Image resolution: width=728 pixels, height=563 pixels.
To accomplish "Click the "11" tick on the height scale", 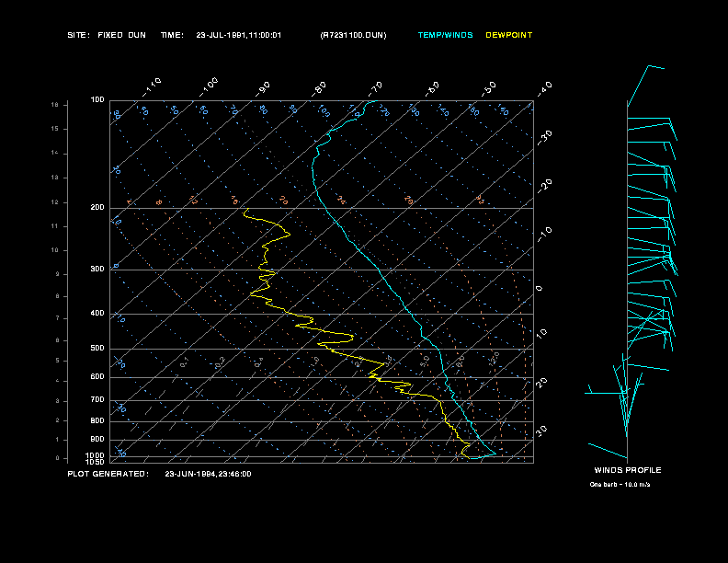I will click(55, 226).
